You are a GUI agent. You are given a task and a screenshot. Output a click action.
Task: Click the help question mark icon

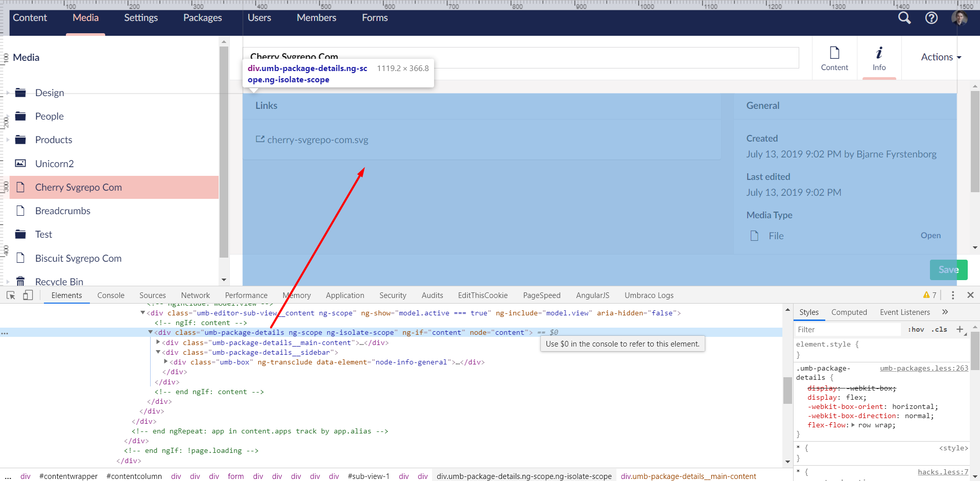[x=931, y=18]
